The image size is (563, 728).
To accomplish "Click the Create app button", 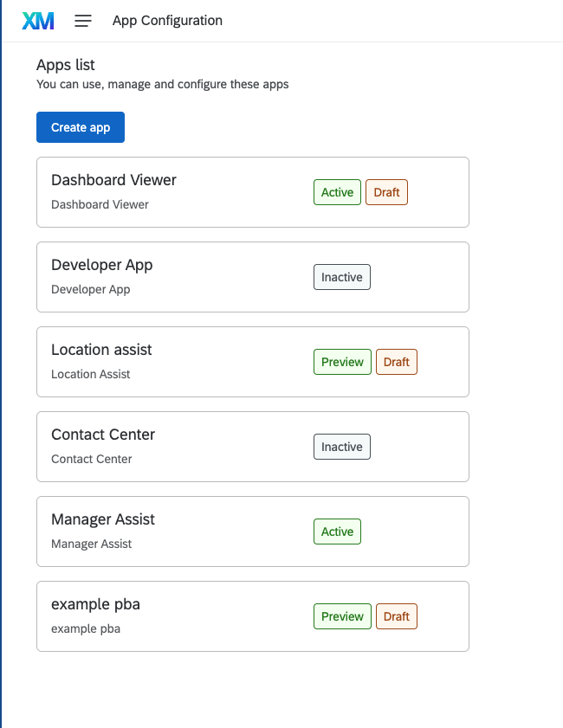I will tap(81, 127).
